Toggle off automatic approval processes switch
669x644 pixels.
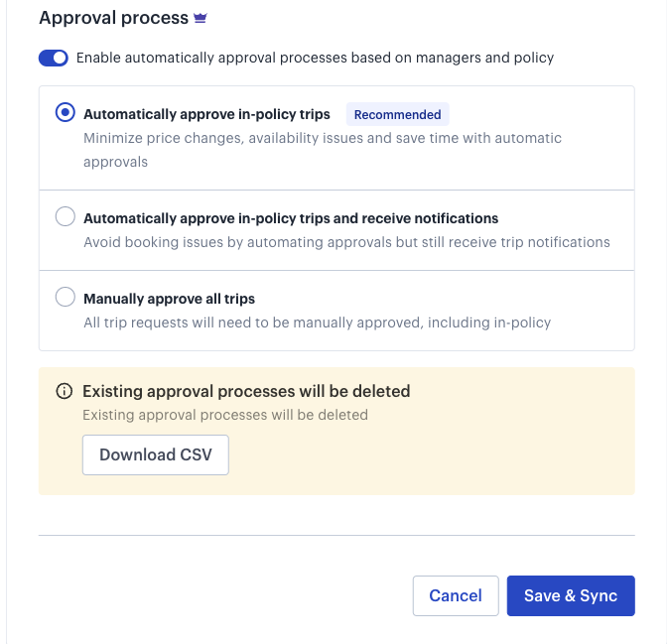(54, 58)
